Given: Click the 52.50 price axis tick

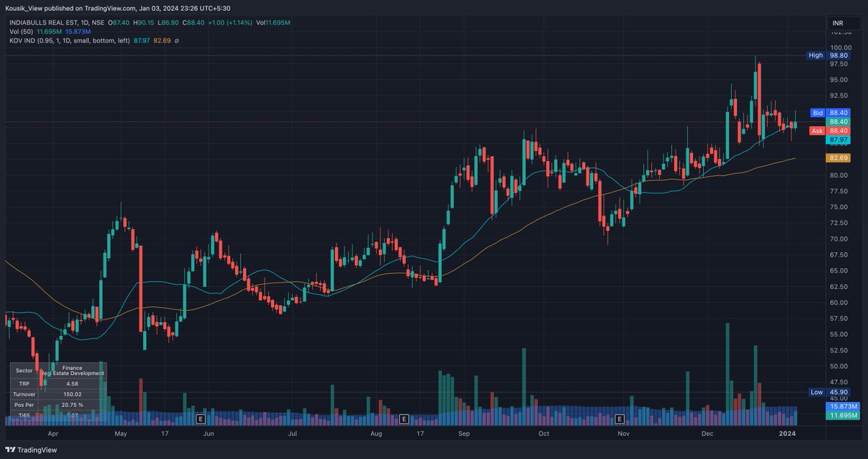Looking at the screenshot, I should click(x=839, y=350).
